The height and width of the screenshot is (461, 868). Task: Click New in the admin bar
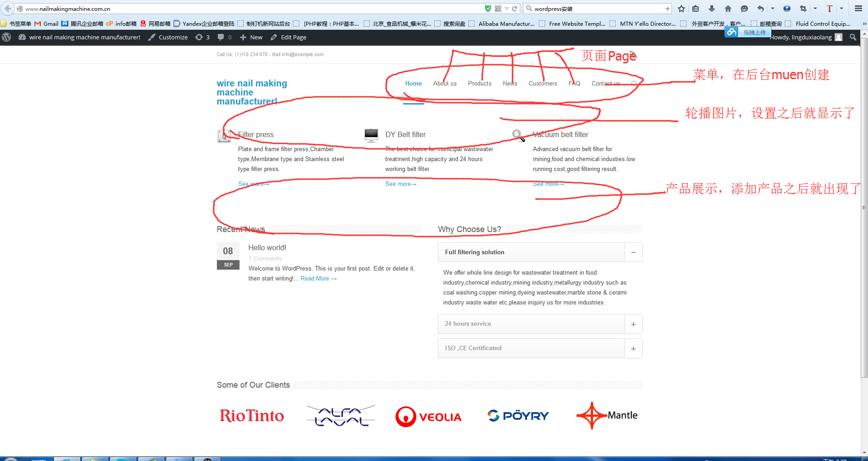coord(251,37)
